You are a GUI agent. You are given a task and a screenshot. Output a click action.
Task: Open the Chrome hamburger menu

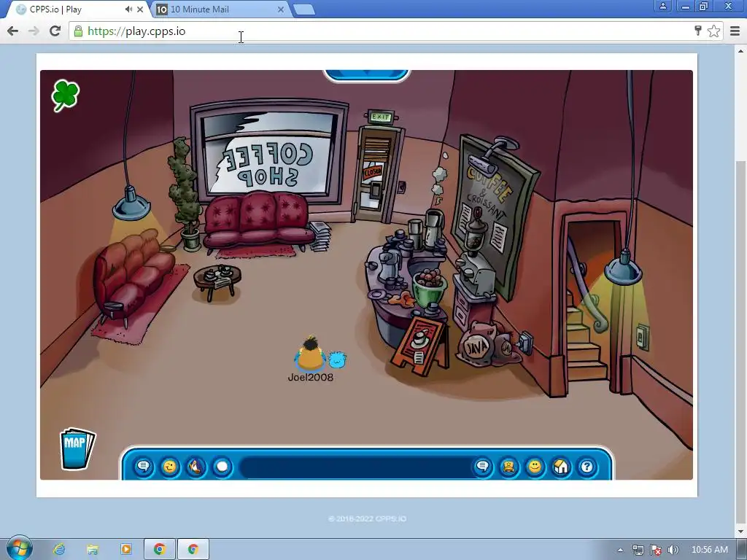coord(735,31)
